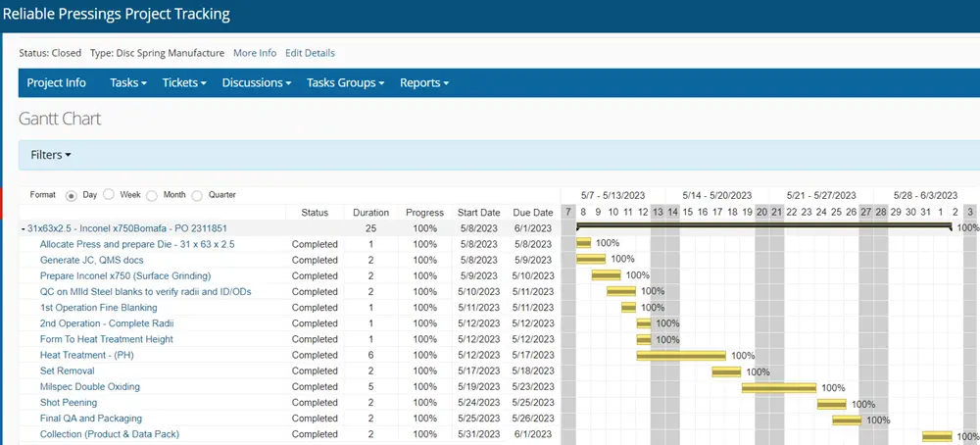Expand the Reports menu

click(423, 83)
